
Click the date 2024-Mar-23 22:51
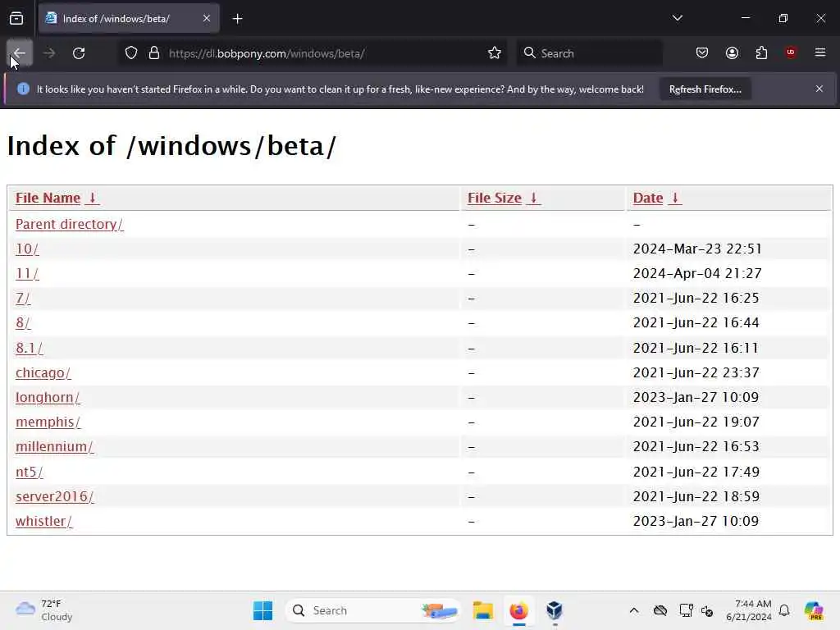tap(697, 249)
